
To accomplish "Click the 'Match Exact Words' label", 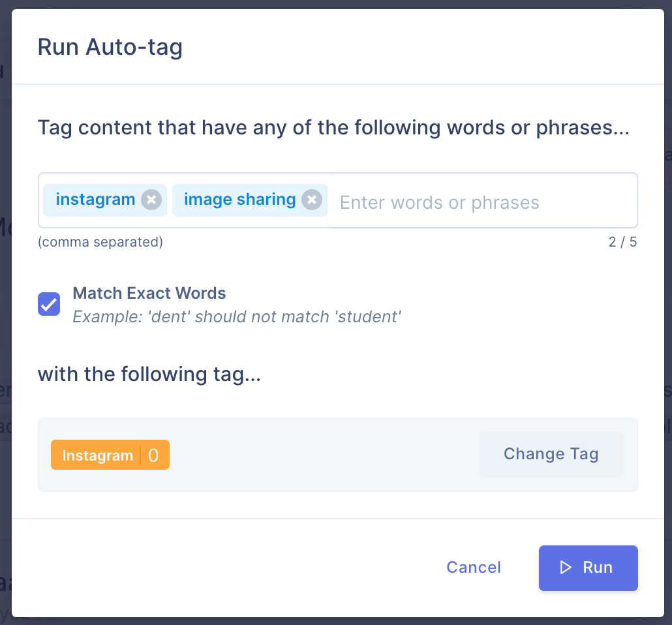I will coord(149,293).
